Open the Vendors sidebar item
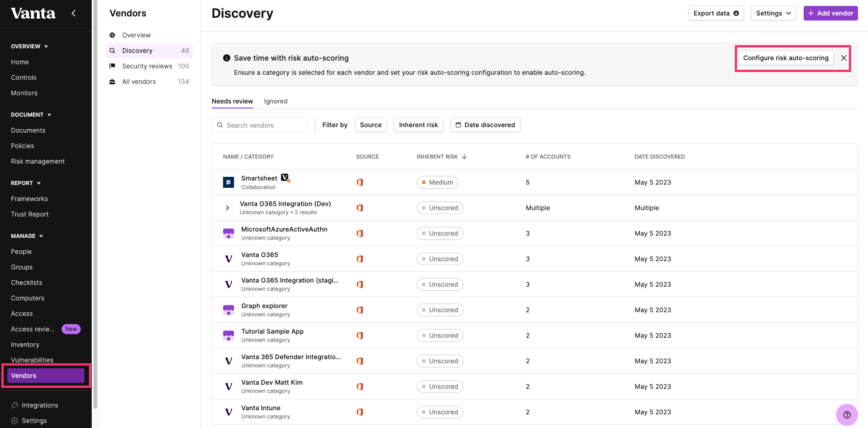Screen dimensions: 868x428 point(46,376)
